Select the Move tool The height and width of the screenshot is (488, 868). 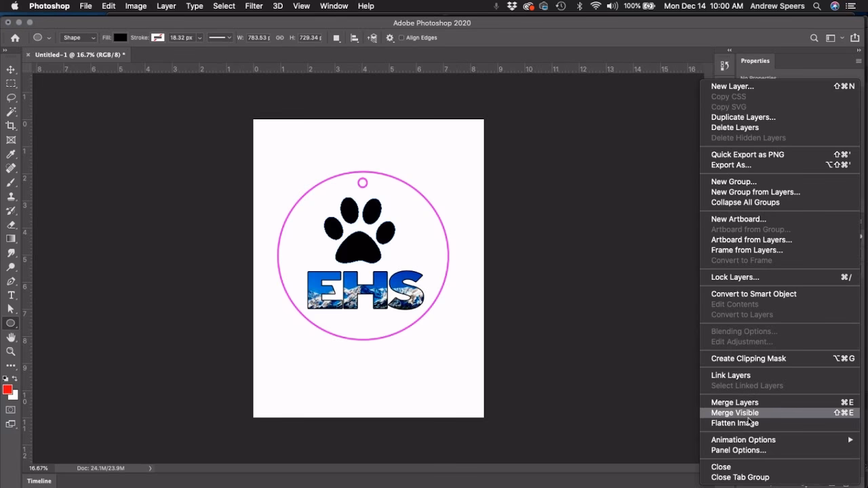[x=11, y=70]
